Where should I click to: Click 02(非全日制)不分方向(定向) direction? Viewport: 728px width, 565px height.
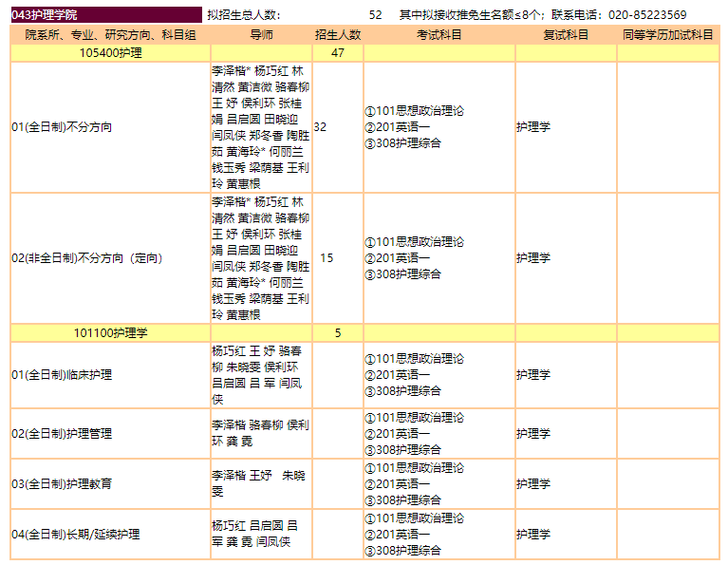[x=87, y=257]
